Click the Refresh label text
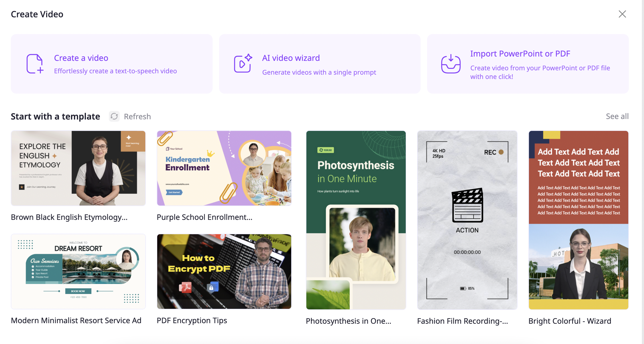 [x=137, y=117]
